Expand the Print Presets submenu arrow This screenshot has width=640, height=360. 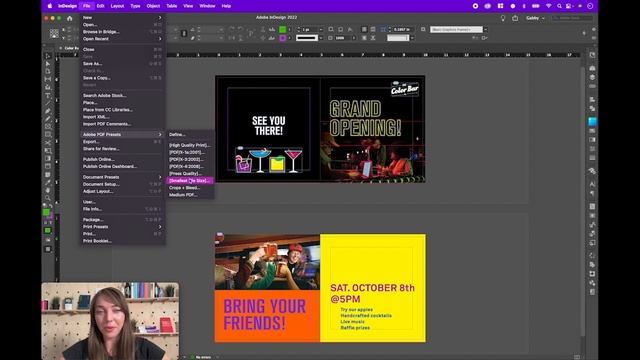[160, 227]
